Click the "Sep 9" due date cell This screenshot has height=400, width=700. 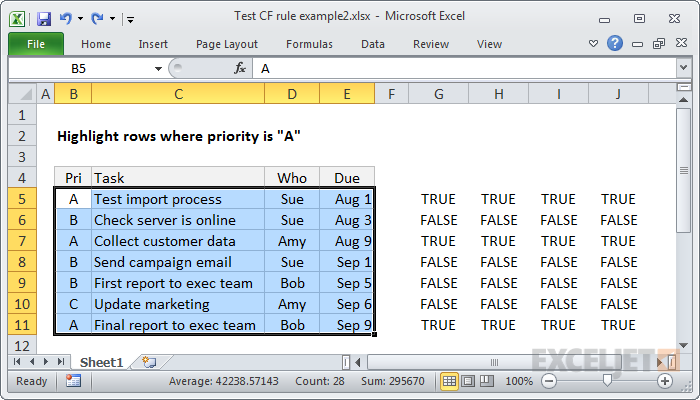coord(347,325)
